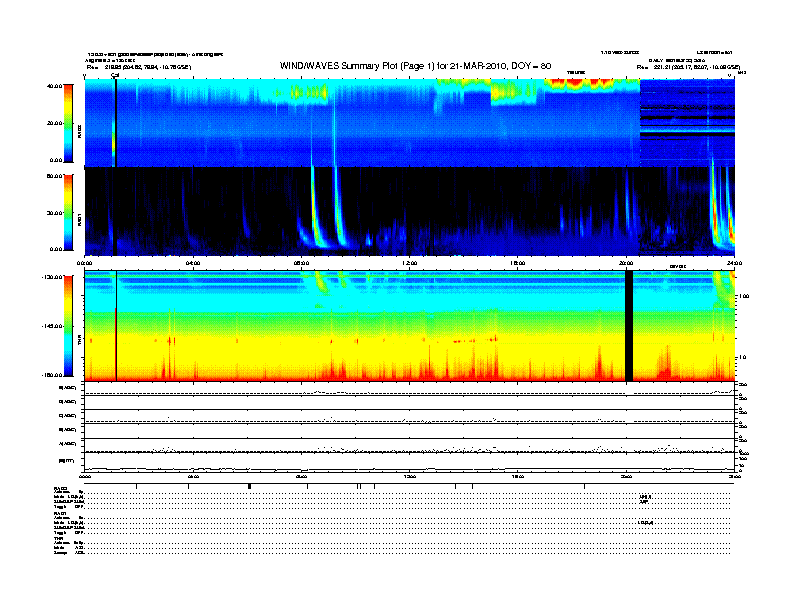Click the 10 label on TNR right axis

coord(742,358)
